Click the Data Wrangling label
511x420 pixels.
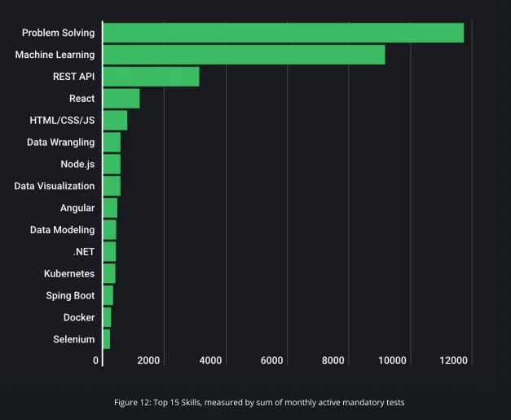click(60, 142)
